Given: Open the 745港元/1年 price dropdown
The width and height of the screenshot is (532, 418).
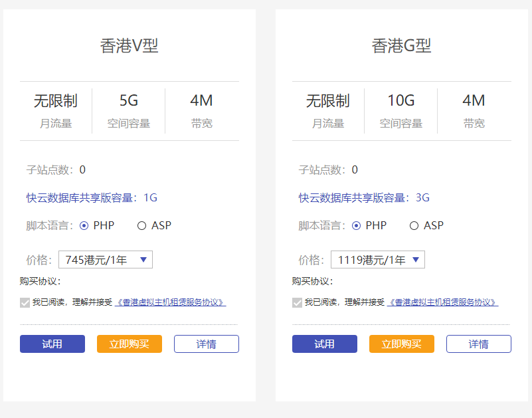Looking at the screenshot, I should coord(106,260).
